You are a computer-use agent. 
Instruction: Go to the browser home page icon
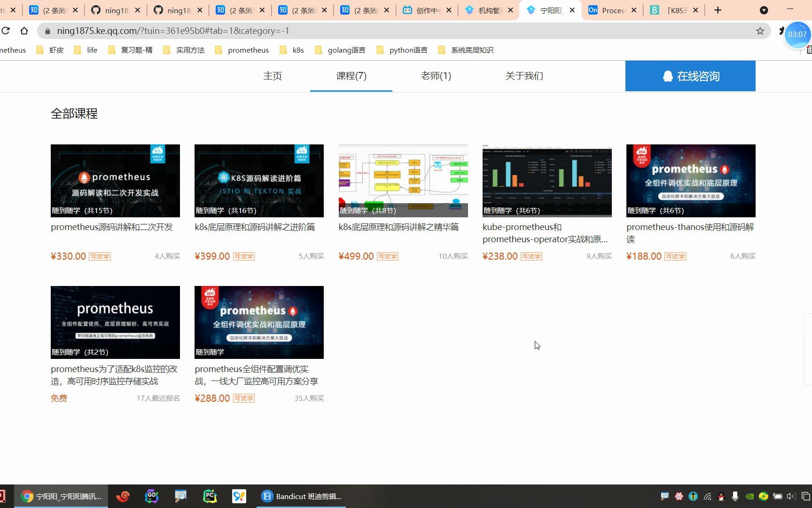tap(24, 31)
